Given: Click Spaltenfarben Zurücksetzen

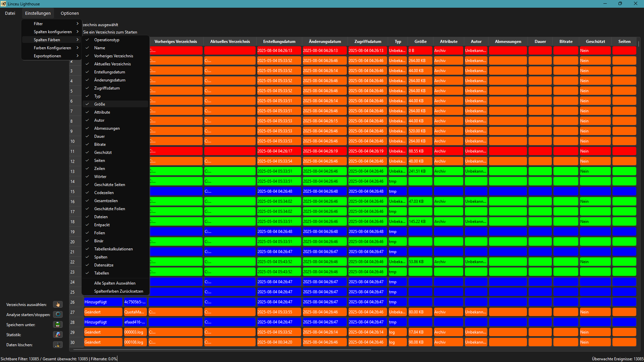Looking at the screenshot, I should pyautogui.click(x=118, y=291).
